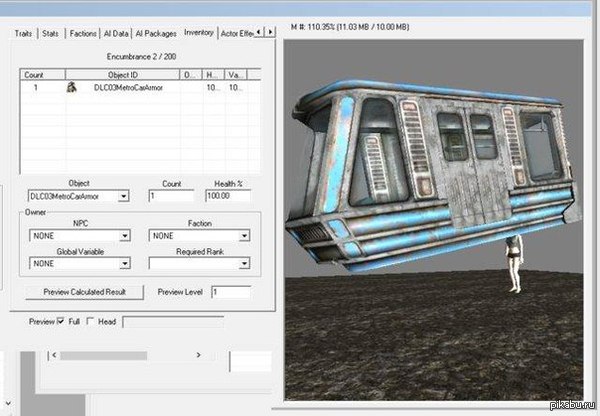Enable the Head preview checkbox
Viewport: 600px width, 416px height.
(x=90, y=321)
